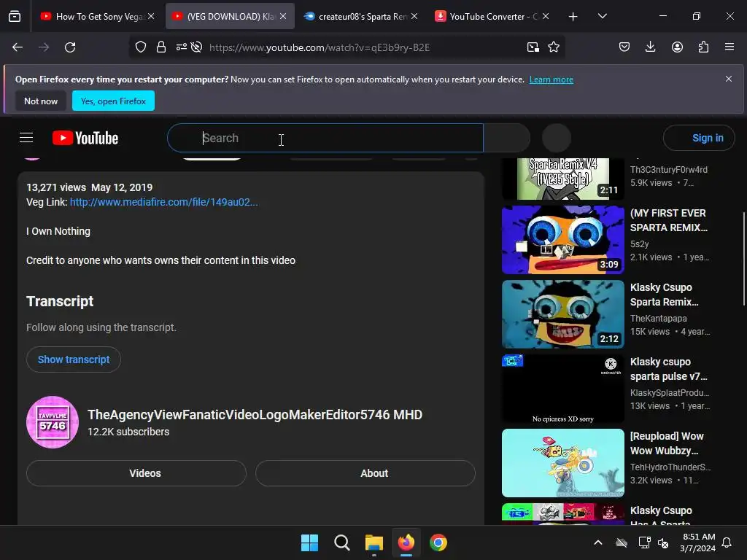Screen dimensions: 747x560
Task: Open Firefox View icon in tab bar
Action: pos(15,17)
